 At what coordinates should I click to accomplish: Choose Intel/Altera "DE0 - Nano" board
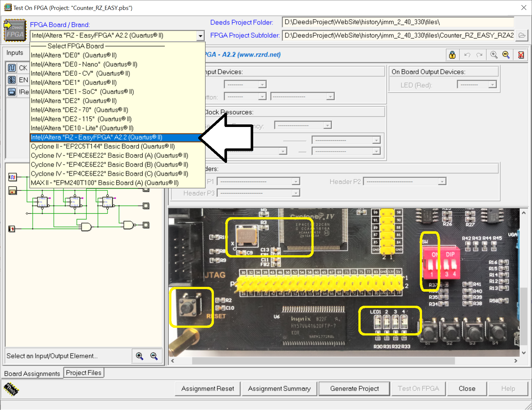tap(117, 64)
